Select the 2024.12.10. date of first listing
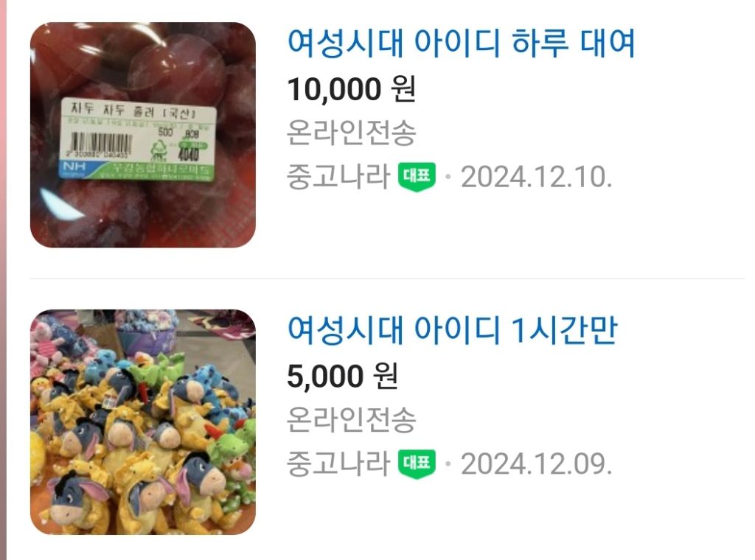The height and width of the screenshot is (560, 755). coord(537,177)
